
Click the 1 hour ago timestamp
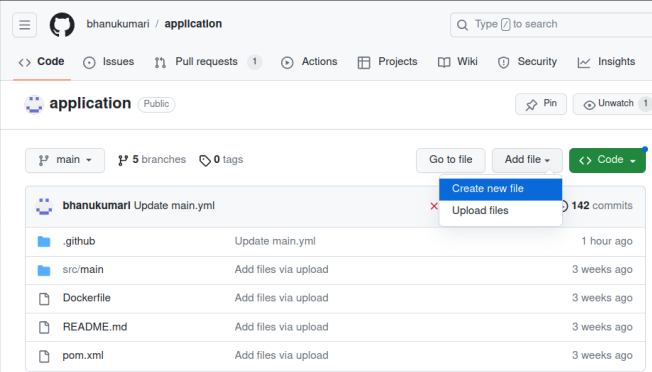607,241
